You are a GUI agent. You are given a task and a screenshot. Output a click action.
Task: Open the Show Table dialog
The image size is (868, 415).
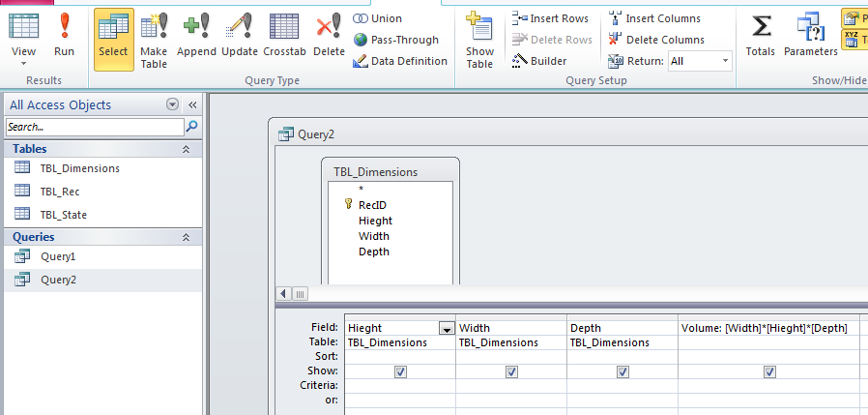coord(479,40)
